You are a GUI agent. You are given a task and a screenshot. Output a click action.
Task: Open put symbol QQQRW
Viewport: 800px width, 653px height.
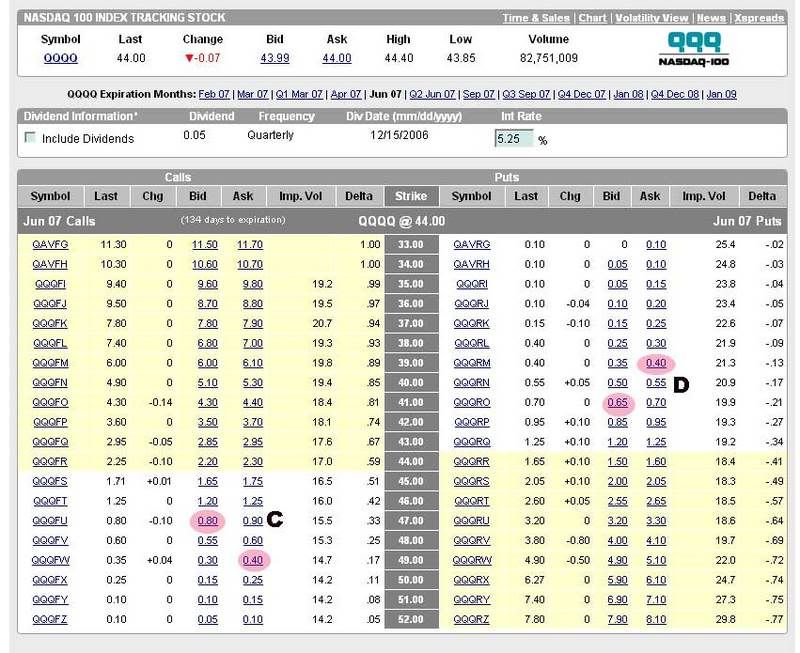pyautogui.click(x=471, y=561)
